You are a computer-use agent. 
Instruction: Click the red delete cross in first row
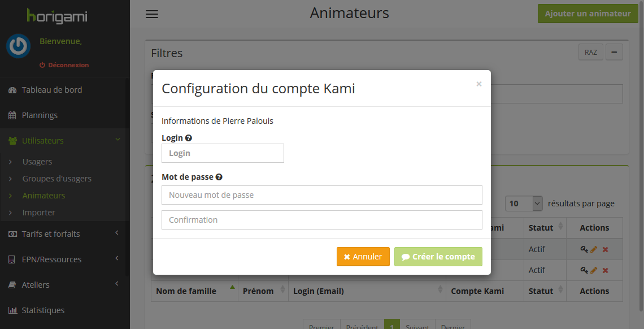(605, 249)
